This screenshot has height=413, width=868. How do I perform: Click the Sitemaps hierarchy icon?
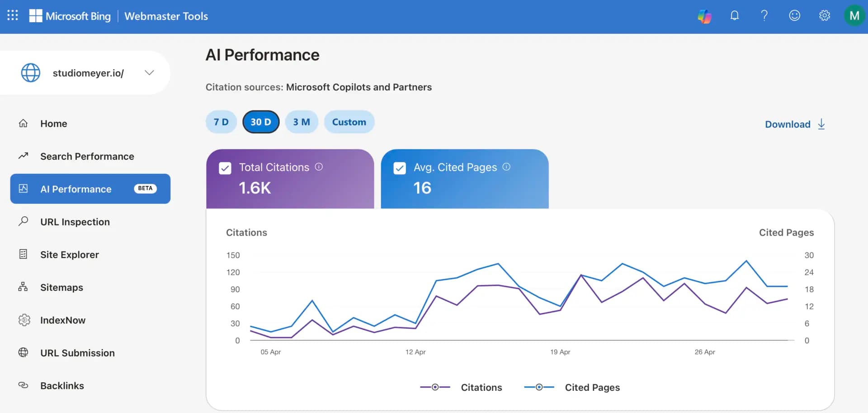point(23,287)
